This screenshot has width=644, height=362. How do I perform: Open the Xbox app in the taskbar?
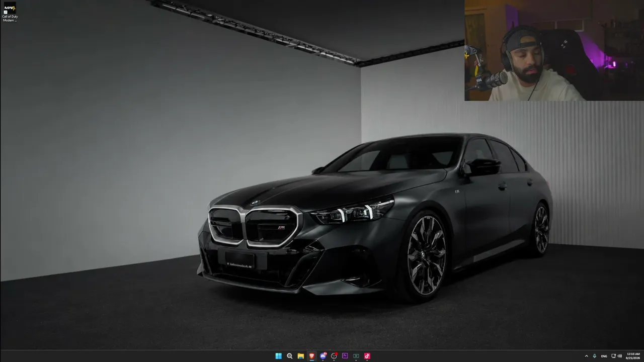pyautogui.click(x=356, y=356)
